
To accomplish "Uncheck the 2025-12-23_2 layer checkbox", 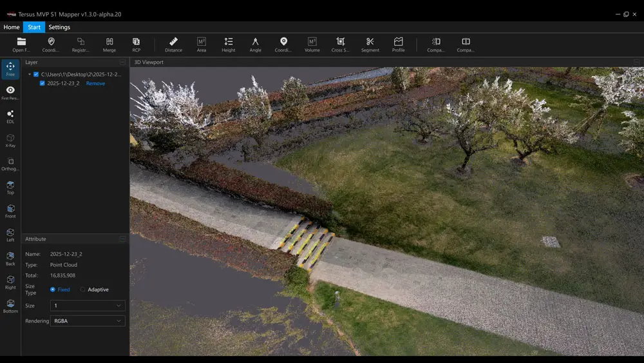I will (43, 83).
